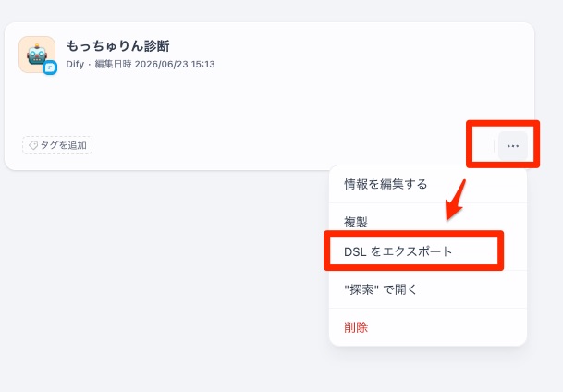Click blank background left of the dropdown menu
This screenshot has width=563, height=392.
162,269
